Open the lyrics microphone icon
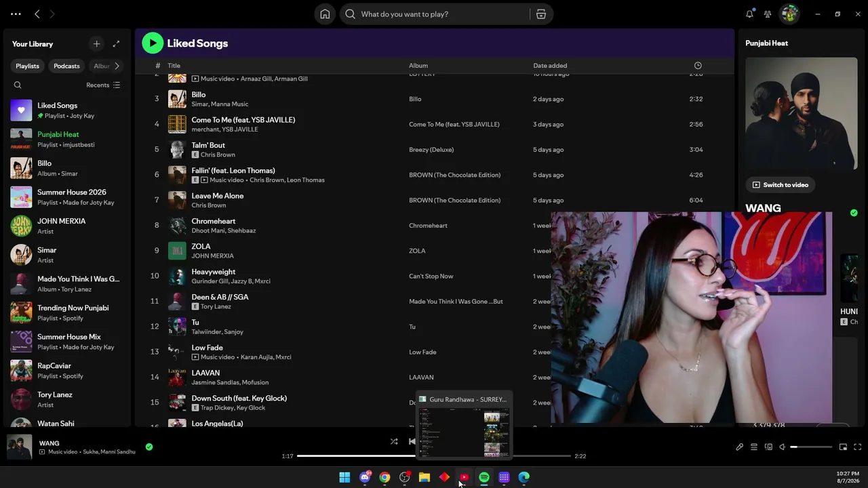Screen dimensions: 868x488 (x=739, y=447)
